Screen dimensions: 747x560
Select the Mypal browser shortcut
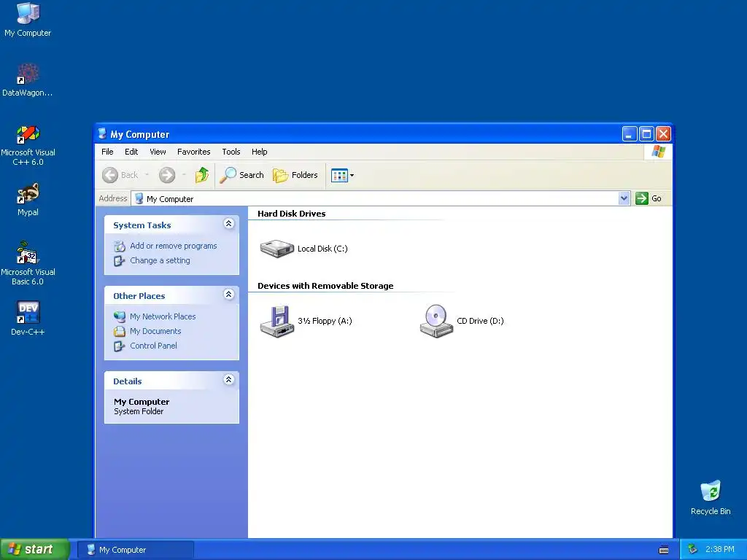[x=28, y=200]
